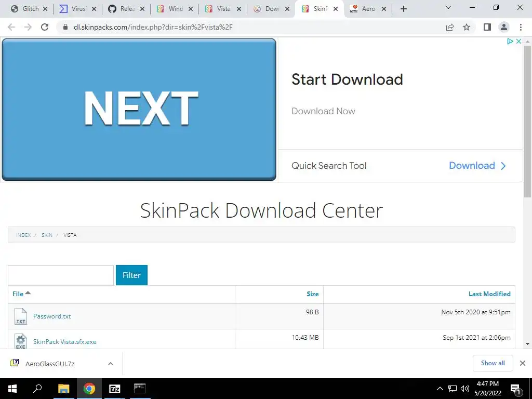Click the Filter button
Image resolution: width=532 pixels, height=399 pixels.
131,275
